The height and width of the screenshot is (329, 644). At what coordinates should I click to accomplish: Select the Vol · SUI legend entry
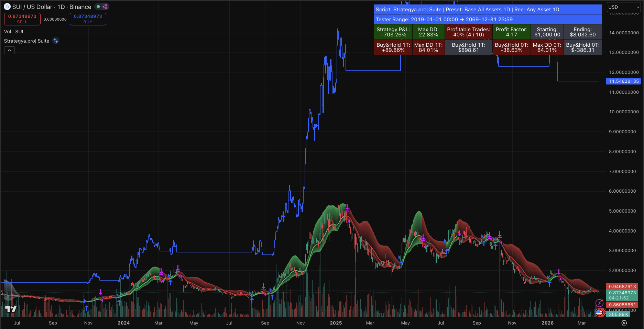point(14,32)
